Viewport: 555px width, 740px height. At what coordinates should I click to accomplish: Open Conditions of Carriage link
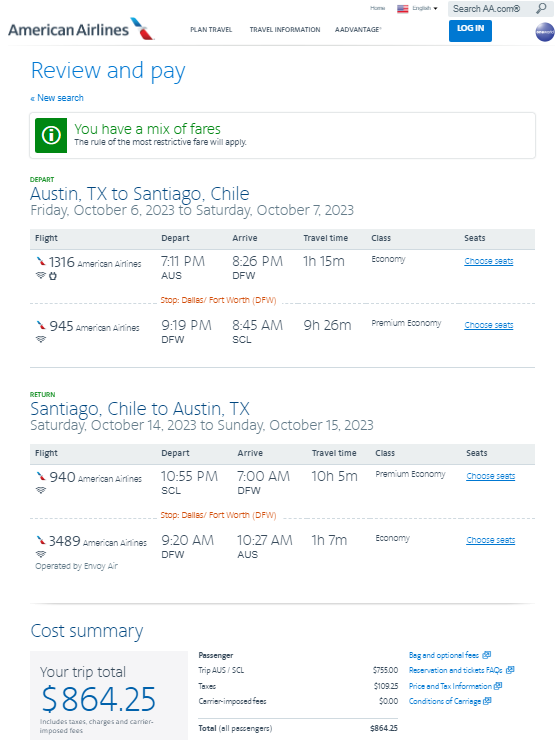click(445, 701)
